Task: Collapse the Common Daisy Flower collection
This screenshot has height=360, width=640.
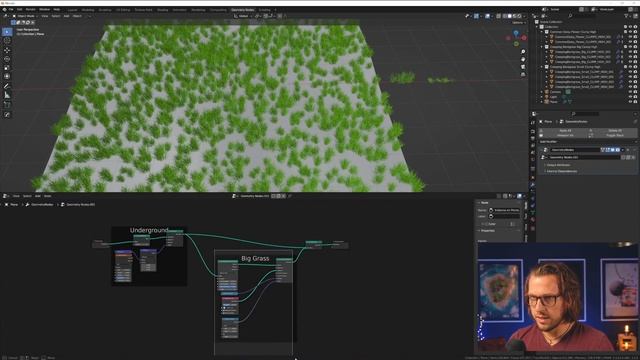Action: point(542,32)
